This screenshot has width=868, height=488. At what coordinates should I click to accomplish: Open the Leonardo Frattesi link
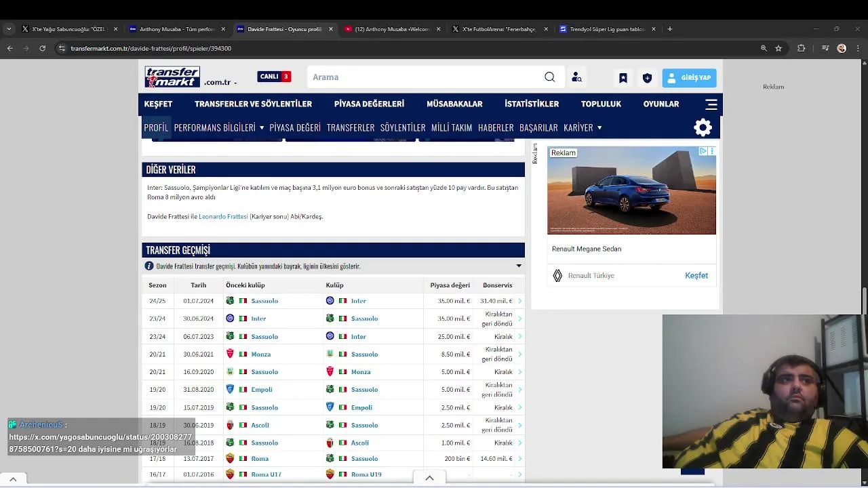(x=223, y=217)
